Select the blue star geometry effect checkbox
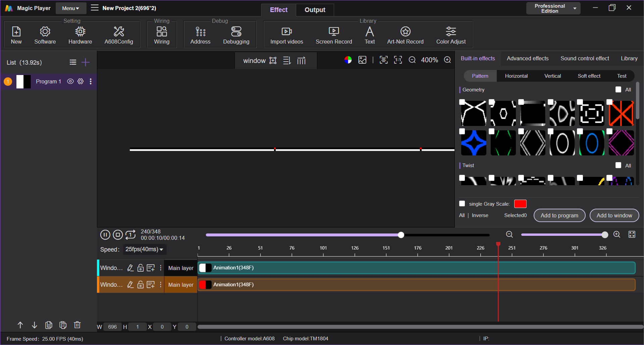644x345 pixels. tap(462, 131)
